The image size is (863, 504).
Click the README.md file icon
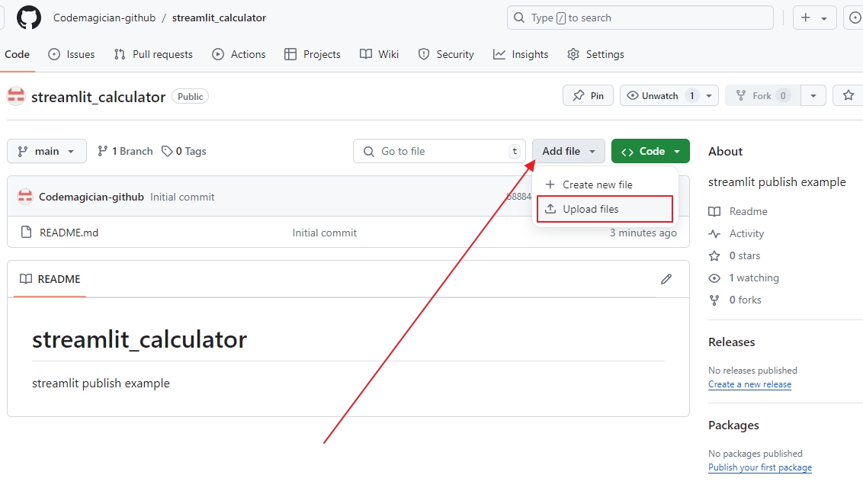26,233
